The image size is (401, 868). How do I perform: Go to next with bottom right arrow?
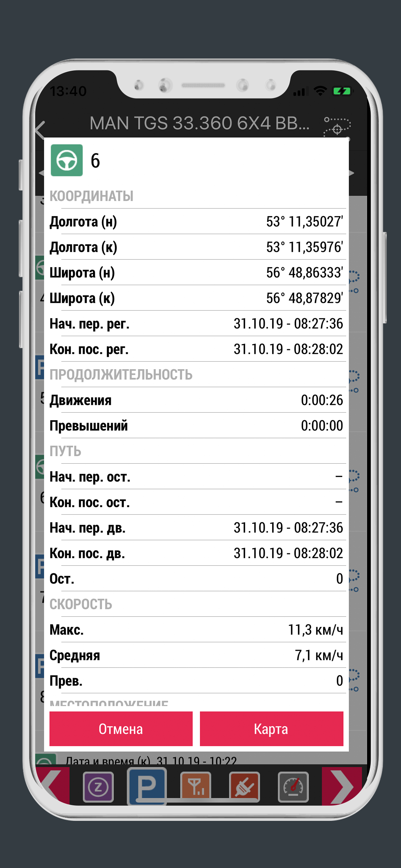[x=342, y=786]
